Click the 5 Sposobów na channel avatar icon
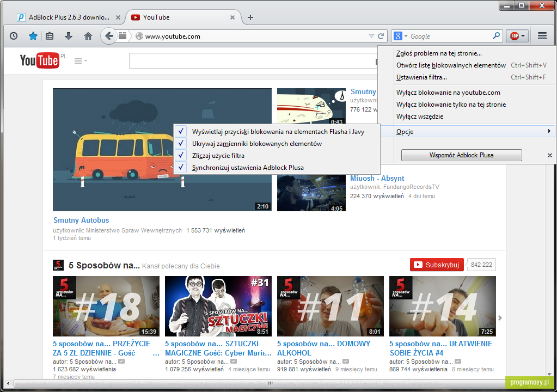 [x=58, y=265]
